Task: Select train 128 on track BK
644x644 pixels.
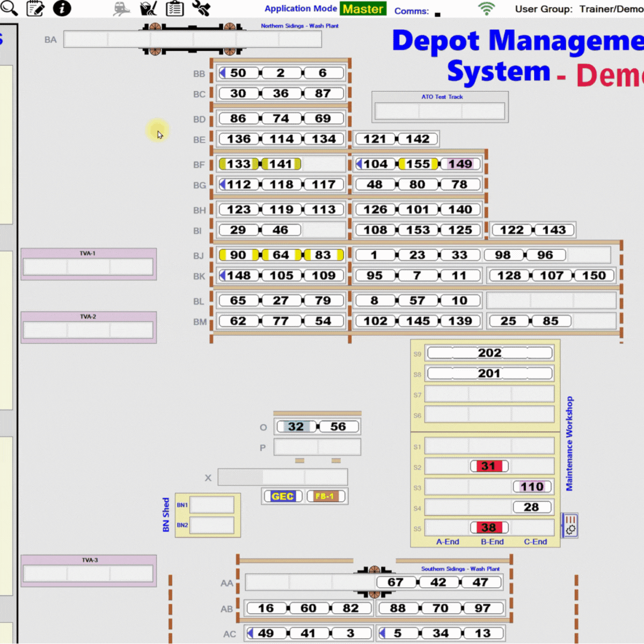Action: pos(509,276)
